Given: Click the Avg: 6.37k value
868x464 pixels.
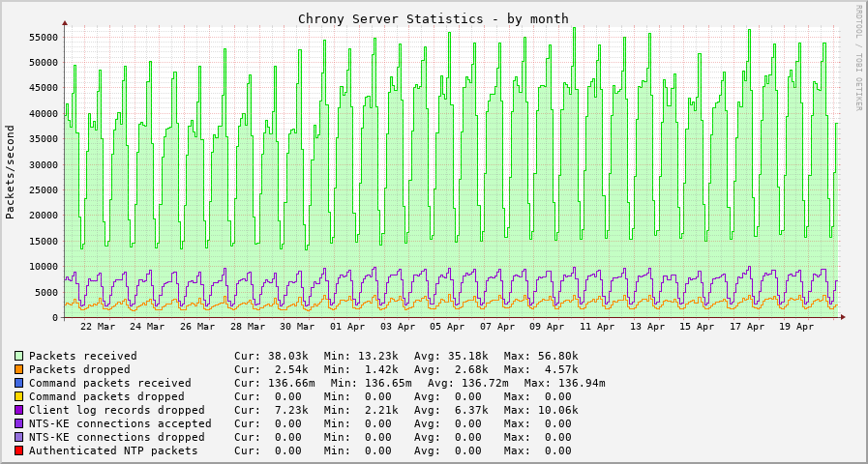Looking at the screenshot, I should 451,410.
